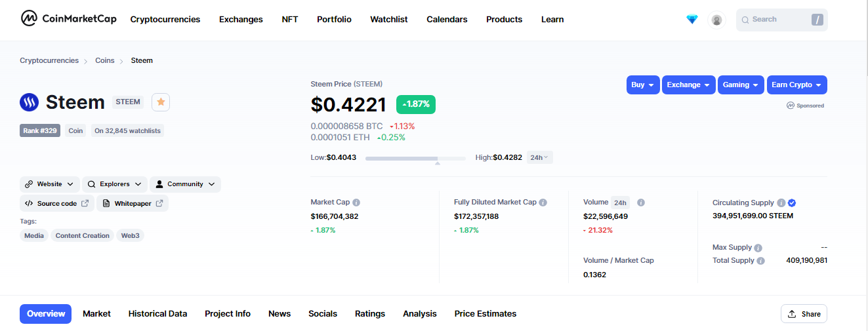This screenshot has width=868, height=331.
Task: Open the user profile avatar
Action: [x=716, y=20]
